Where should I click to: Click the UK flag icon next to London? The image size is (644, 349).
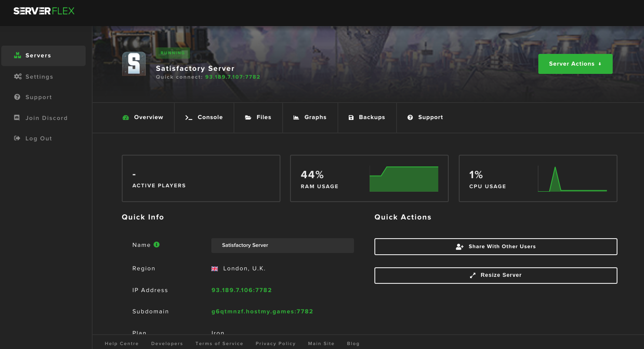[215, 269]
